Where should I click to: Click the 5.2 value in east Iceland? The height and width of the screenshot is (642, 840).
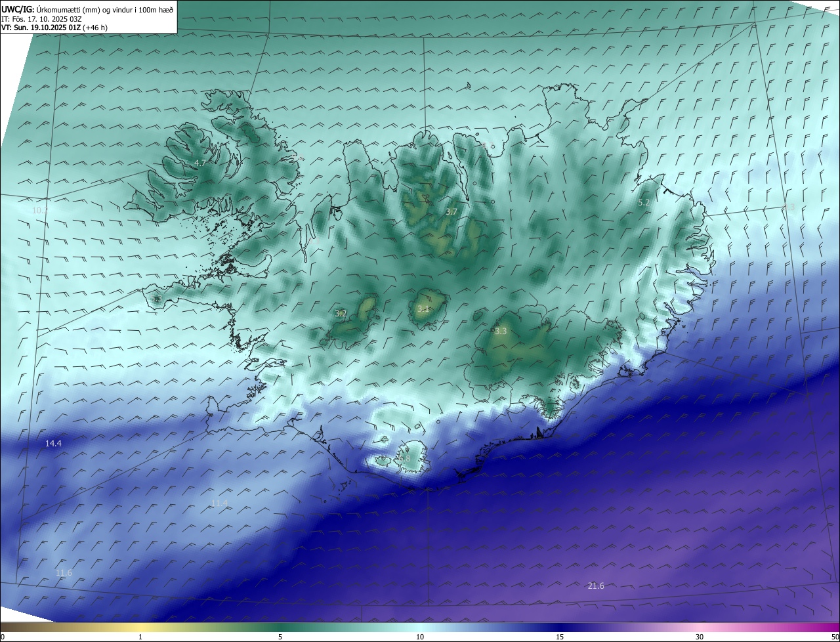click(644, 203)
